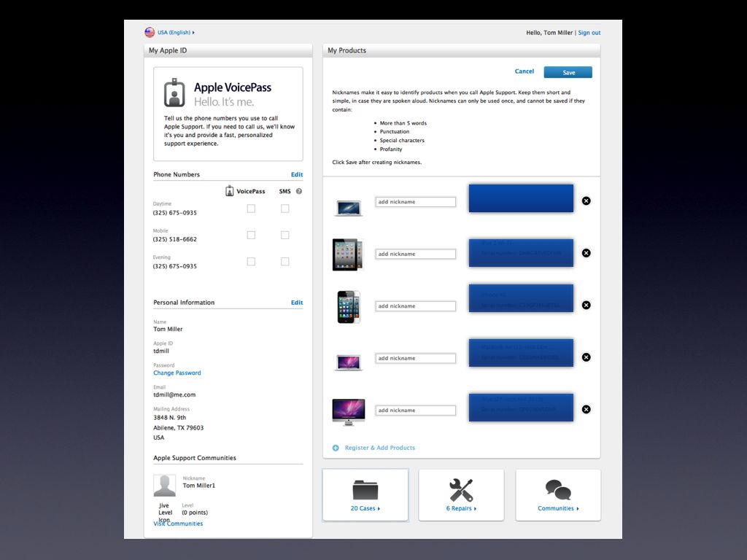Enable VoicePass for Mobile (325) 518-6662
The image size is (747, 560).
click(251, 236)
